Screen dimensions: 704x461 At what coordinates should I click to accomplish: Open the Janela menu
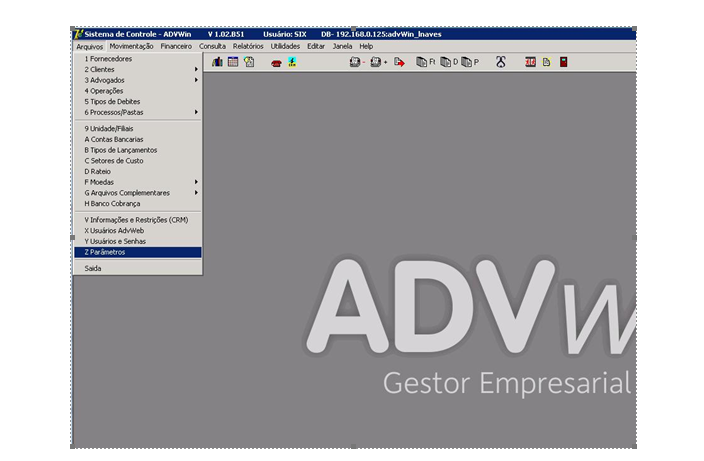342,46
